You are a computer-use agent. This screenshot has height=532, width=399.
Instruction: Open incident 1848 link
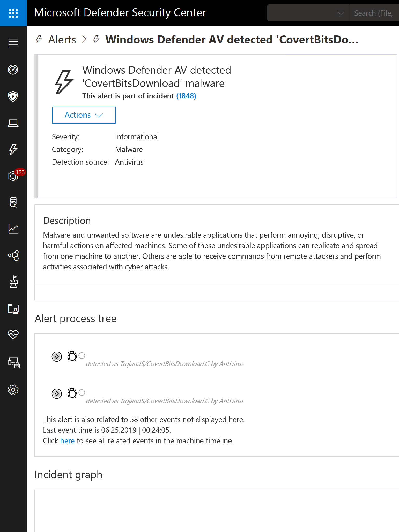186,96
